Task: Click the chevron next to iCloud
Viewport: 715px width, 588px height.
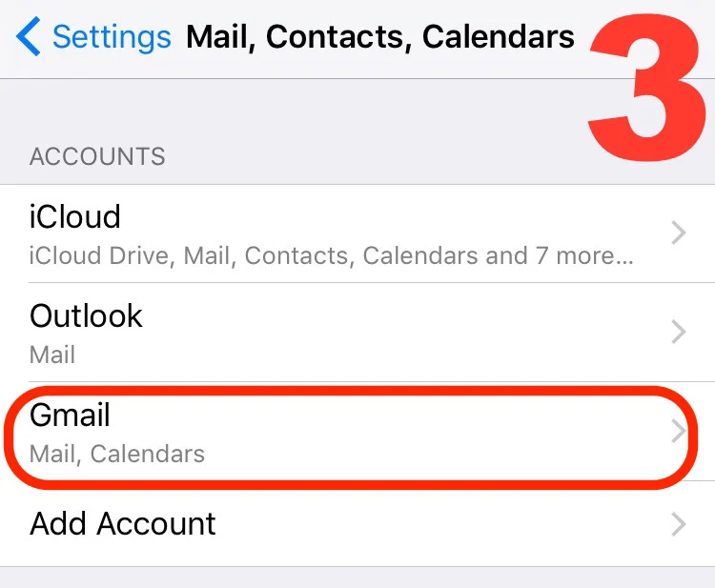Action: click(679, 233)
